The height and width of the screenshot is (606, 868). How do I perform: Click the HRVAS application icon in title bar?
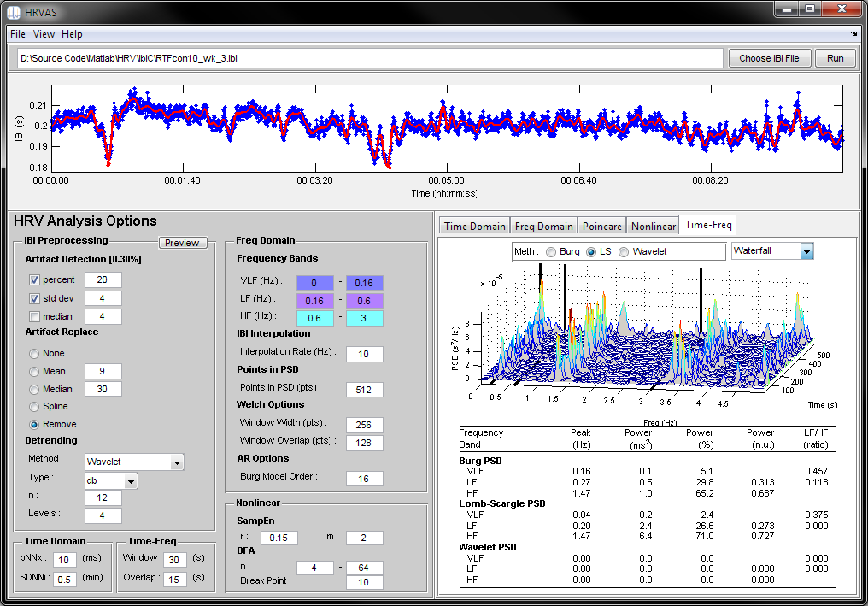14,10
